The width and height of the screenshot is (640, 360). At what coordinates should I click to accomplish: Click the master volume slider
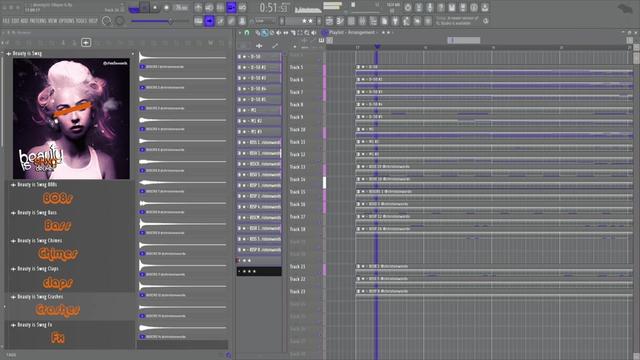click(x=158, y=21)
